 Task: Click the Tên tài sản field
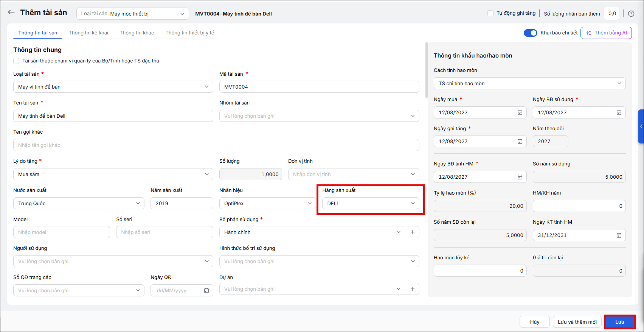click(113, 116)
